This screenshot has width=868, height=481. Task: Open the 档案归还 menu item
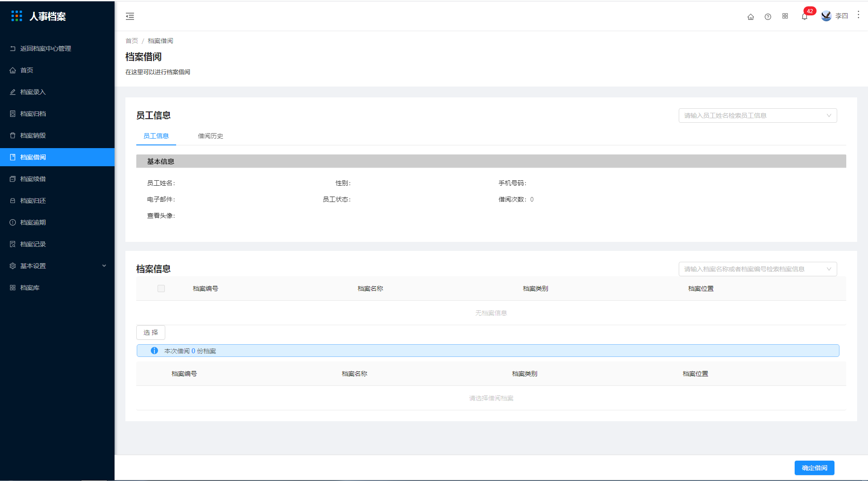(x=57, y=201)
